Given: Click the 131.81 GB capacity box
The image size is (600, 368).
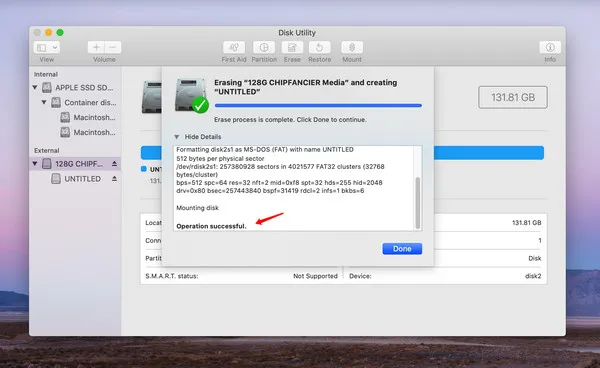Looking at the screenshot, I should [513, 97].
